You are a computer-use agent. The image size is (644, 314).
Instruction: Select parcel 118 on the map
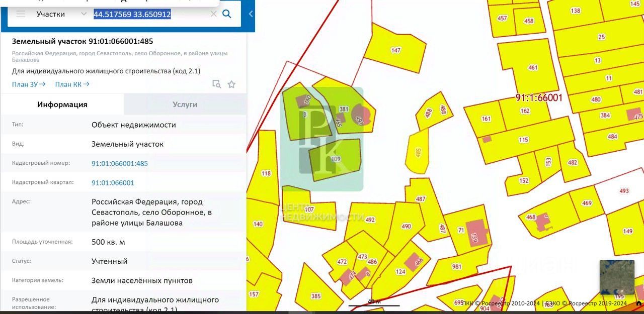coord(266,173)
